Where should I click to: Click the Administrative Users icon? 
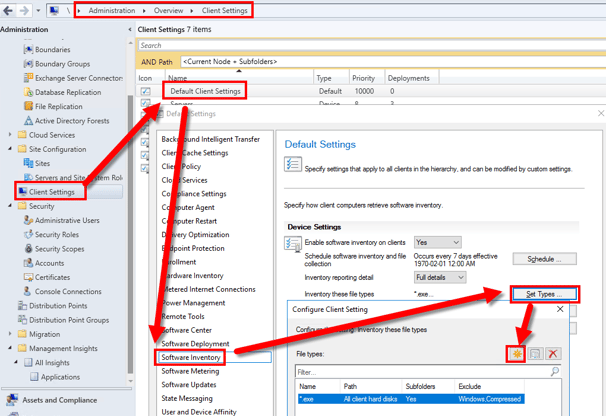coord(28,220)
